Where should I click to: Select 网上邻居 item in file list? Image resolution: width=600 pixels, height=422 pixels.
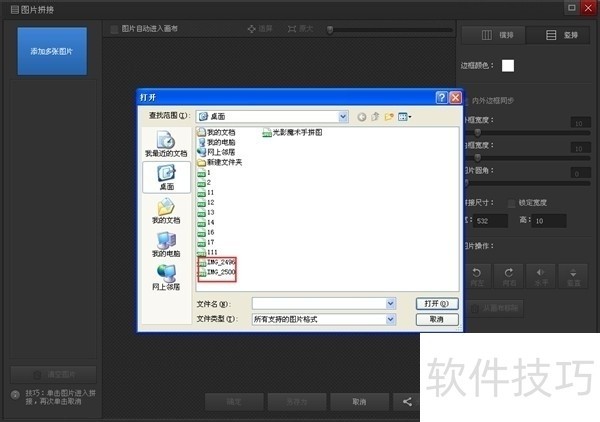coord(216,152)
